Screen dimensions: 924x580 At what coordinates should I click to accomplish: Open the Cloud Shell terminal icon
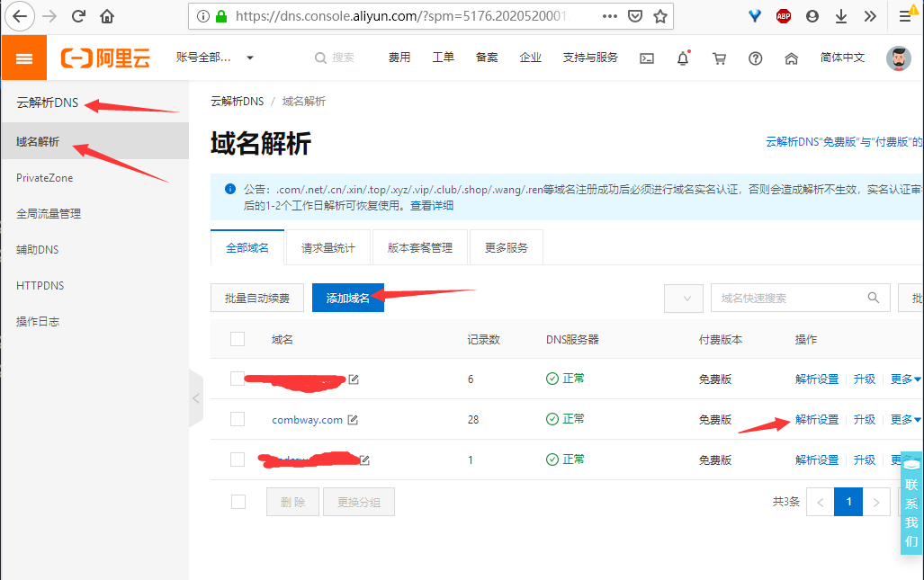[646, 58]
